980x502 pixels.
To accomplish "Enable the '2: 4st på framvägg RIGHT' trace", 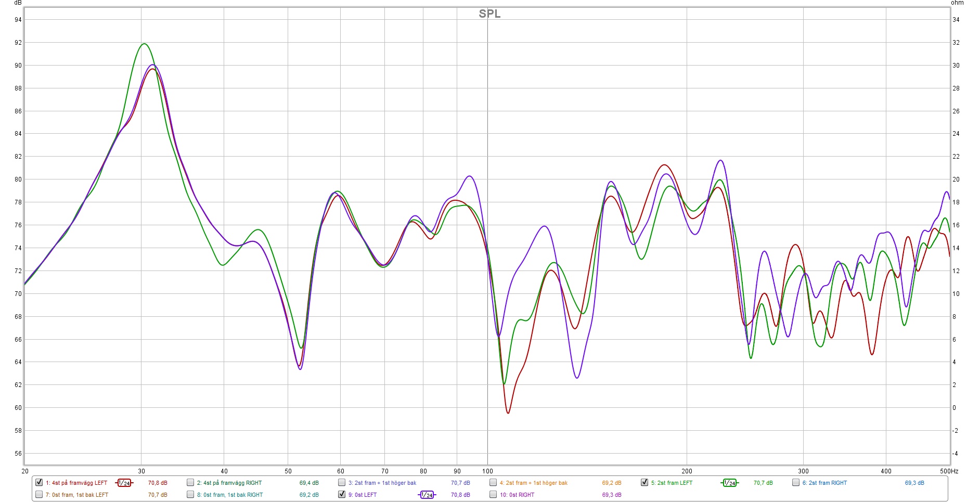I will pyautogui.click(x=190, y=482).
